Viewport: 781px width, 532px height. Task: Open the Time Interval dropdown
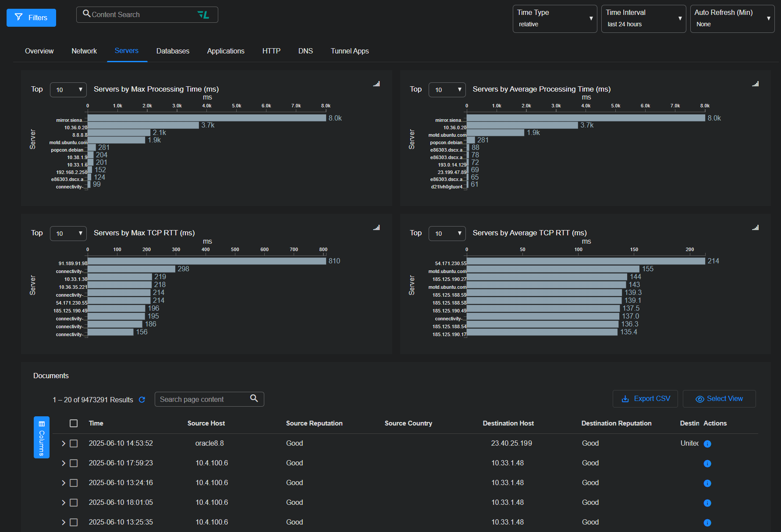[x=643, y=19]
